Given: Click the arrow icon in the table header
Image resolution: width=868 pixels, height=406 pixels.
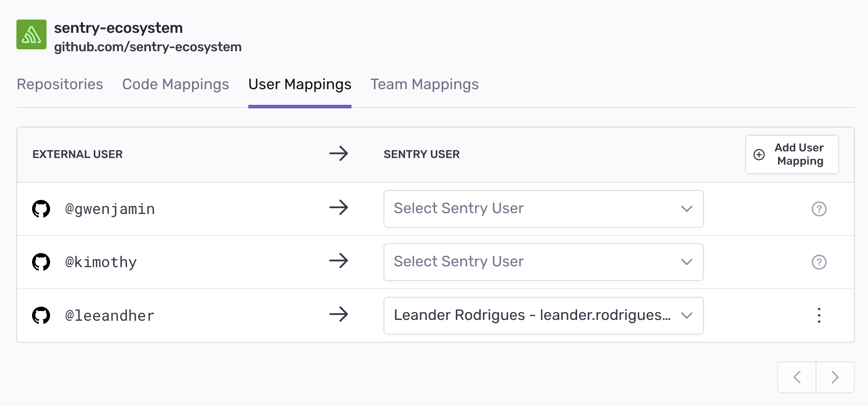Looking at the screenshot, I should point(339,154).
